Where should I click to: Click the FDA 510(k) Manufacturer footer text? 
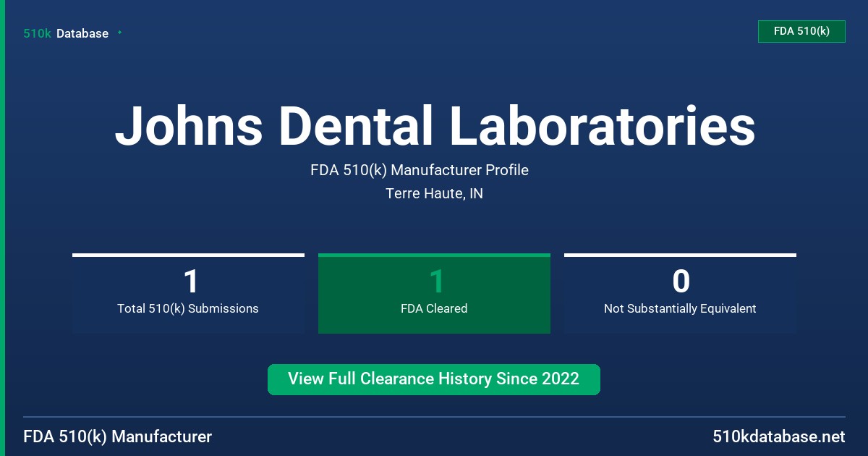(118, 436)
